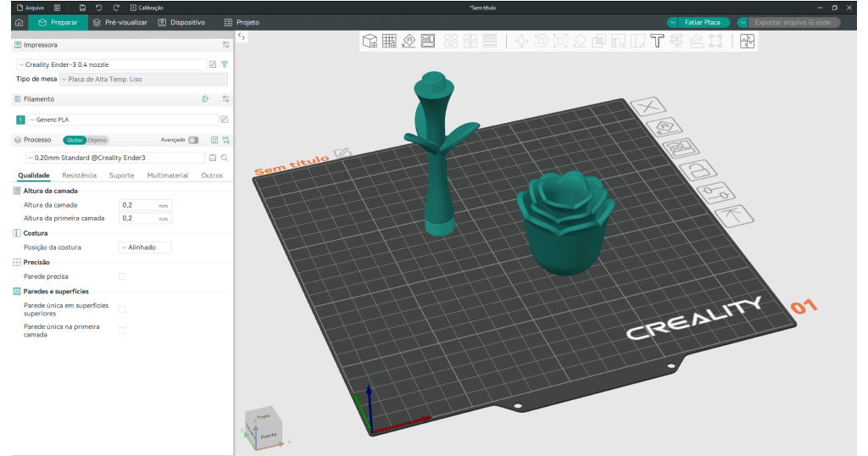
Task: Click the printer Wi-Fi connection icon
Action: 224,64
